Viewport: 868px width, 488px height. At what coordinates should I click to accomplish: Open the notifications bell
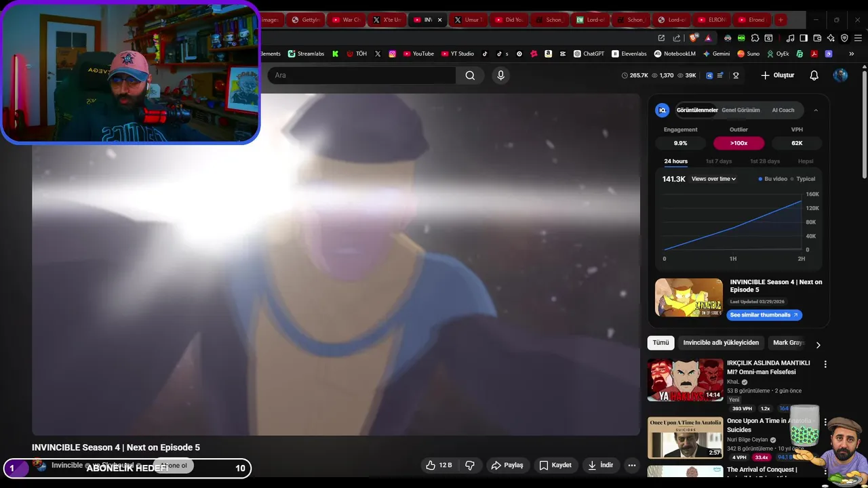pyautogui.click(x=814, y=75)
